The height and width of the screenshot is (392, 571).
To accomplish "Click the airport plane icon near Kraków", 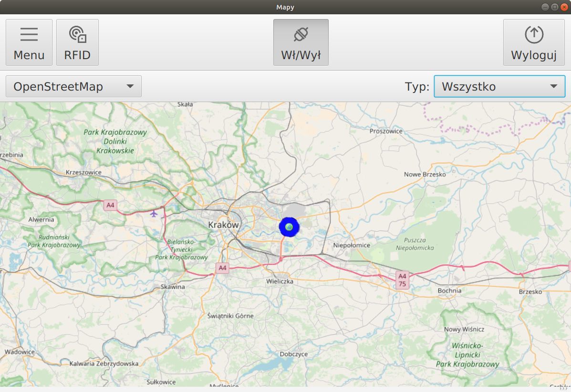I will pyautogui.click(x=154, y=214).
